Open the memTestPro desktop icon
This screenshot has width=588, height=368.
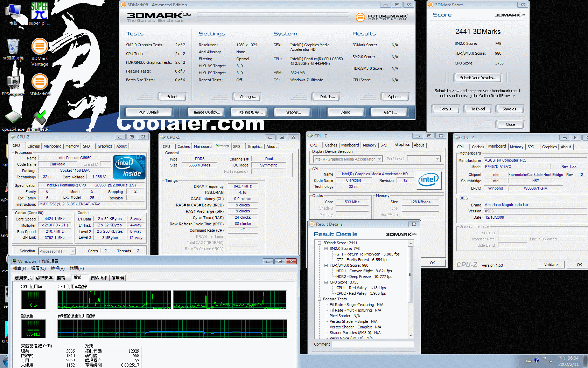click(x=40, y=121)
